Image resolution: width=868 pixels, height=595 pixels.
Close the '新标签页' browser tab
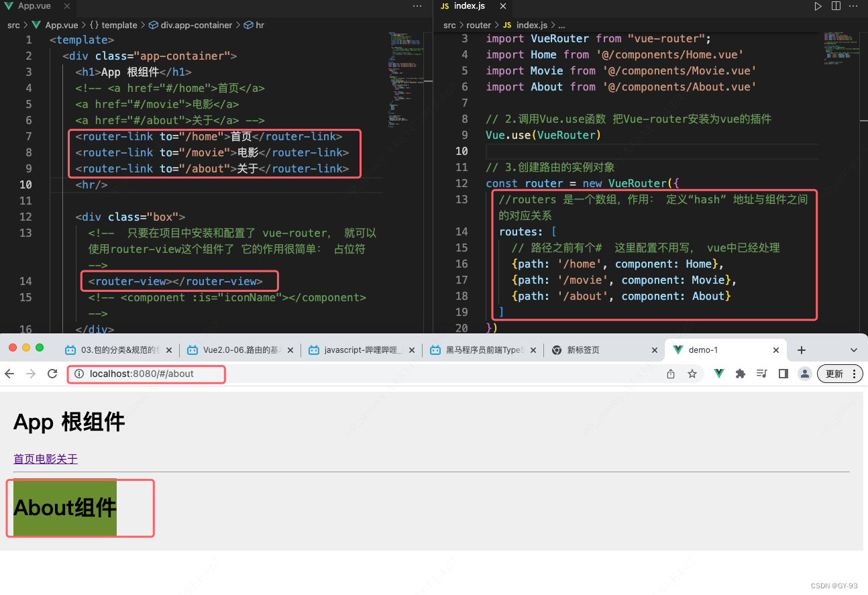[655, 350]
